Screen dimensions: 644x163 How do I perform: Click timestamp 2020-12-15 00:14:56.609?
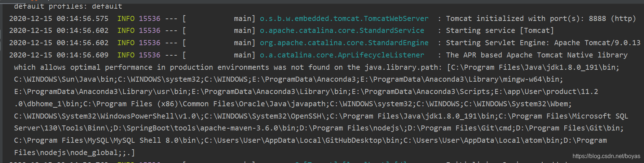pos(59,55)
